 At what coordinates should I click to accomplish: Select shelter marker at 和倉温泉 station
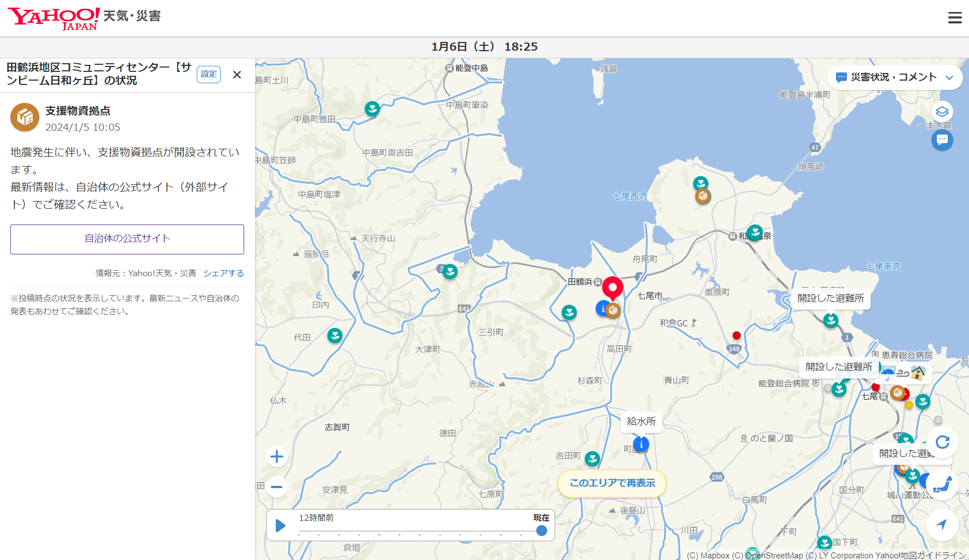pyautogui.click(x=755, y=233)
